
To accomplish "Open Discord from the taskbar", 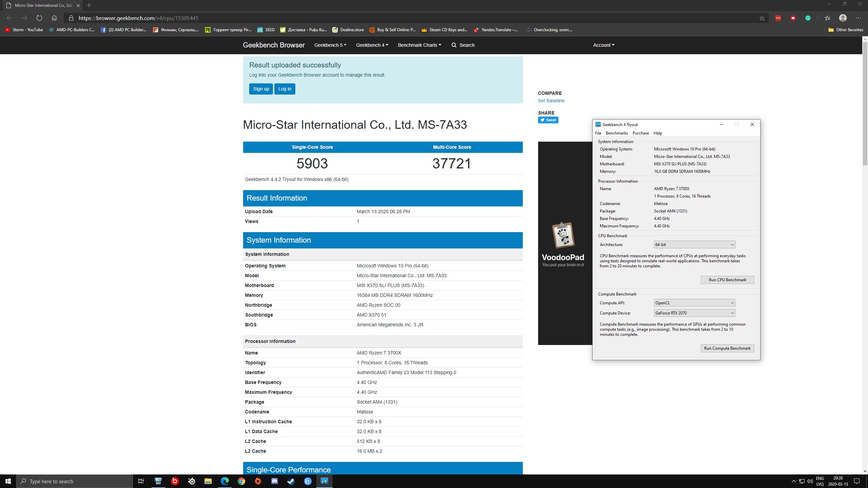I will pyautogui.click(x=275, y=481).
